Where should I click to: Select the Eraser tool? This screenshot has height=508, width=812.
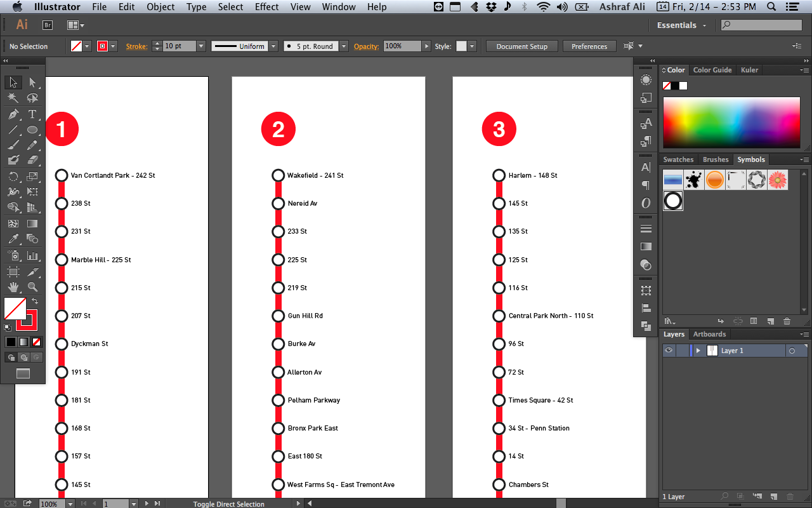[x=32, y=160]
